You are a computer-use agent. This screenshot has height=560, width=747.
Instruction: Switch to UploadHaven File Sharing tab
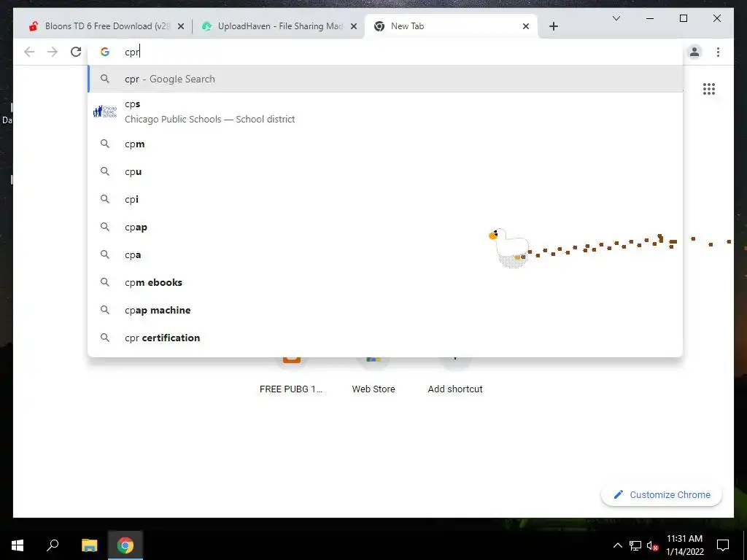(x=279, y=26)
